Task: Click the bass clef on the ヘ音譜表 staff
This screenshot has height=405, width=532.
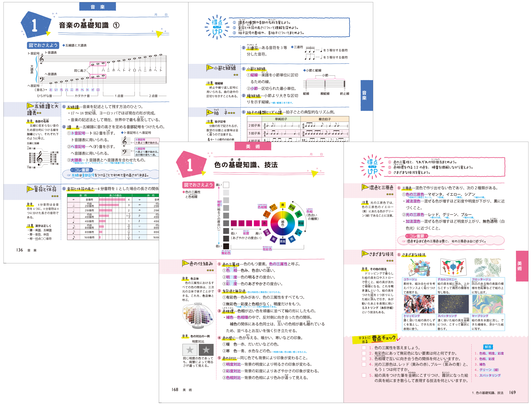Action: (41, 79)
